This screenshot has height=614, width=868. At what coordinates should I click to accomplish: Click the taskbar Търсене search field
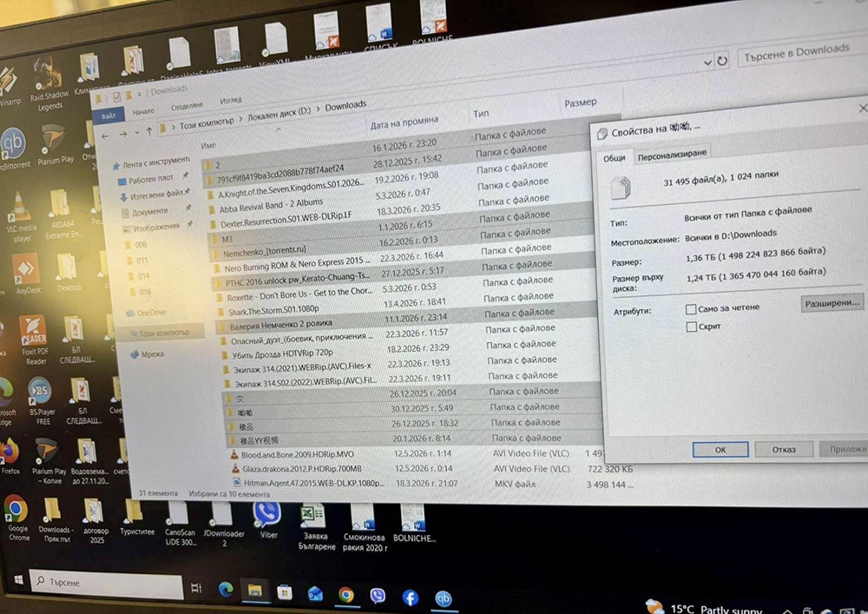[106, 583]
